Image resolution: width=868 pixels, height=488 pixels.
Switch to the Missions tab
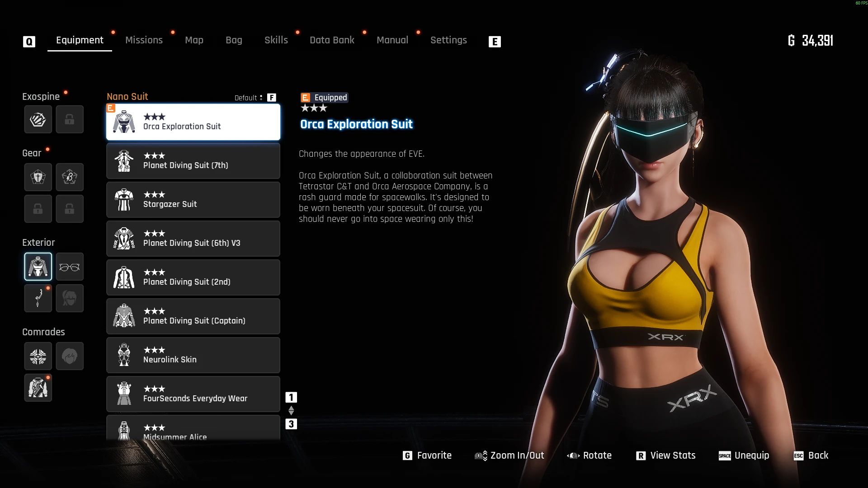click(x=144, y=40)
